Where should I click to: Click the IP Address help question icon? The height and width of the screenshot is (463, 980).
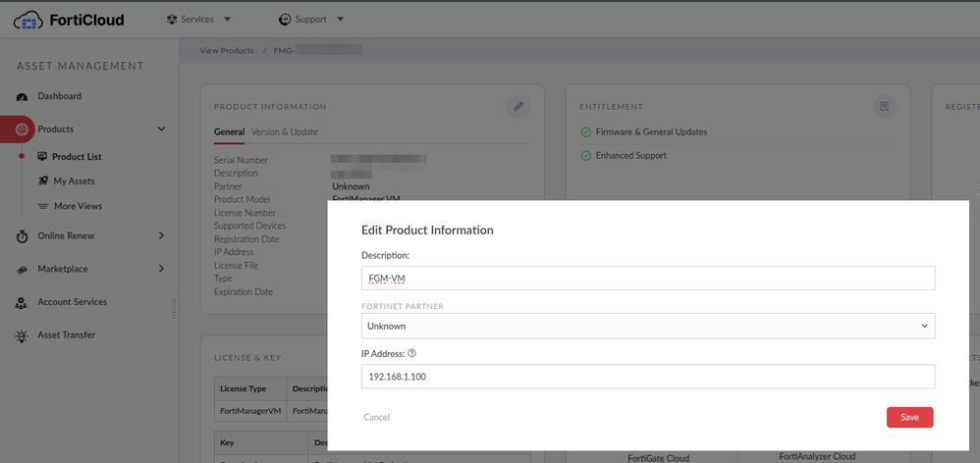coord(412,354)
